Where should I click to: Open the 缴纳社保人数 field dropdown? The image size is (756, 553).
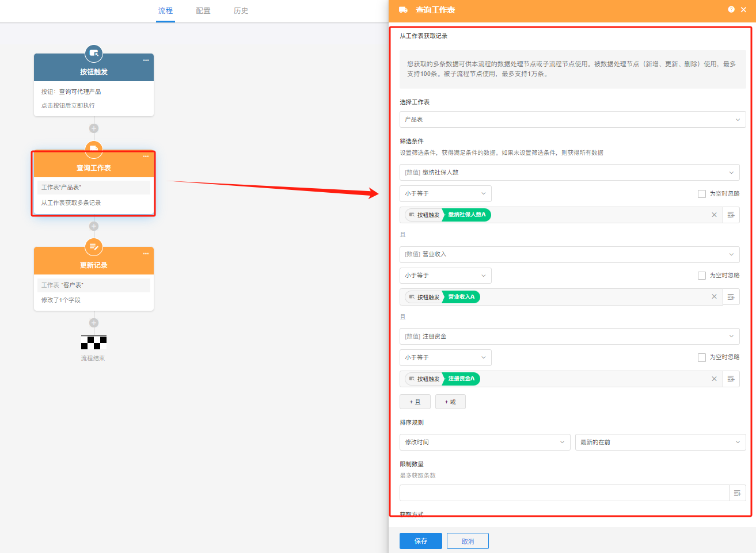coord(569,173)
